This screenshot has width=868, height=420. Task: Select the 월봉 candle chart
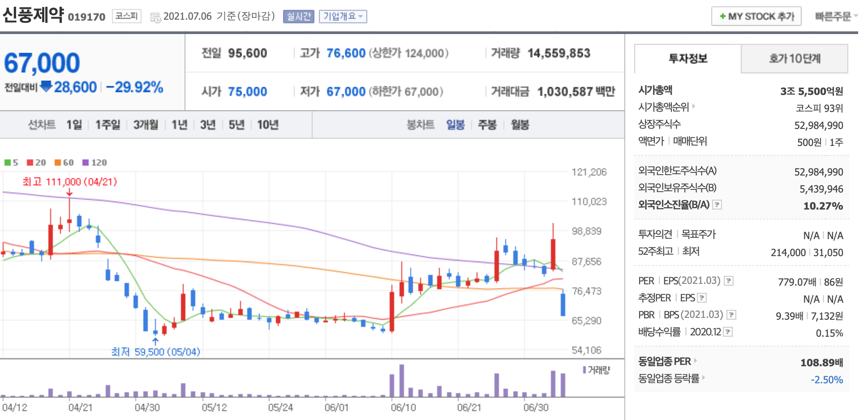[x=520, y=124]
